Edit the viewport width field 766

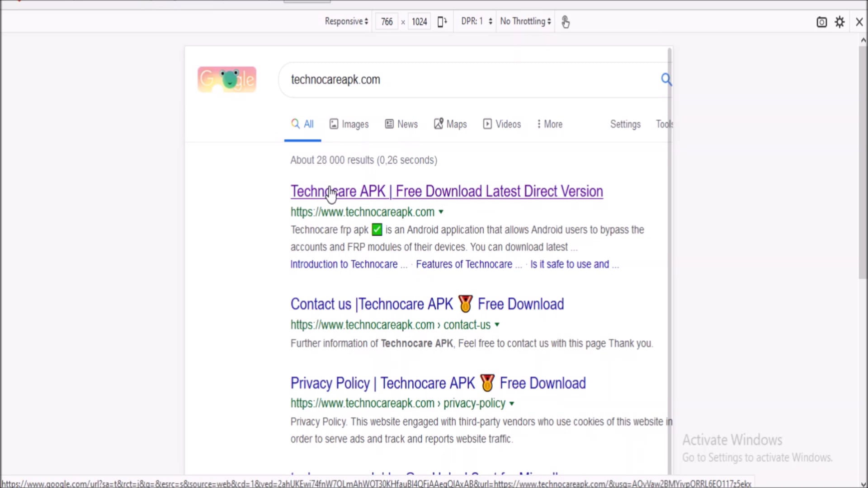point(387,22)
